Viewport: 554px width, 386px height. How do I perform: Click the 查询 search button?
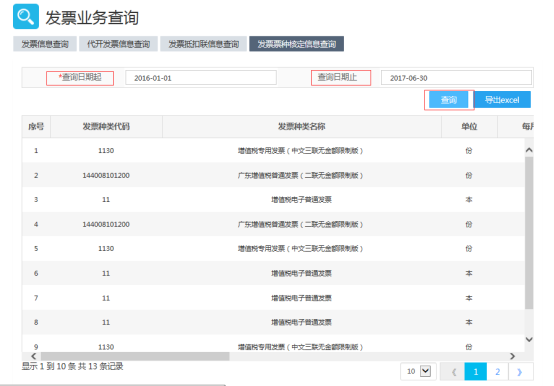coord(449,100)
